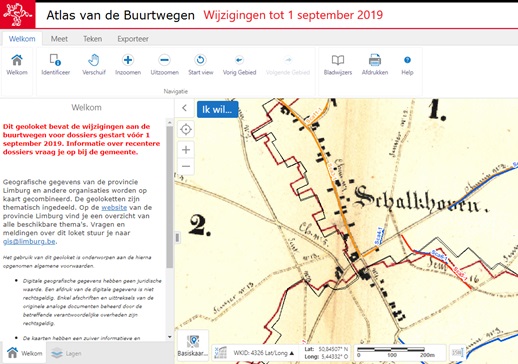This screenshot has height=364, width=518.
Task: Click the 'Wijzigingen tot 1 september 2019' heading
Action: tap(293, 15)
